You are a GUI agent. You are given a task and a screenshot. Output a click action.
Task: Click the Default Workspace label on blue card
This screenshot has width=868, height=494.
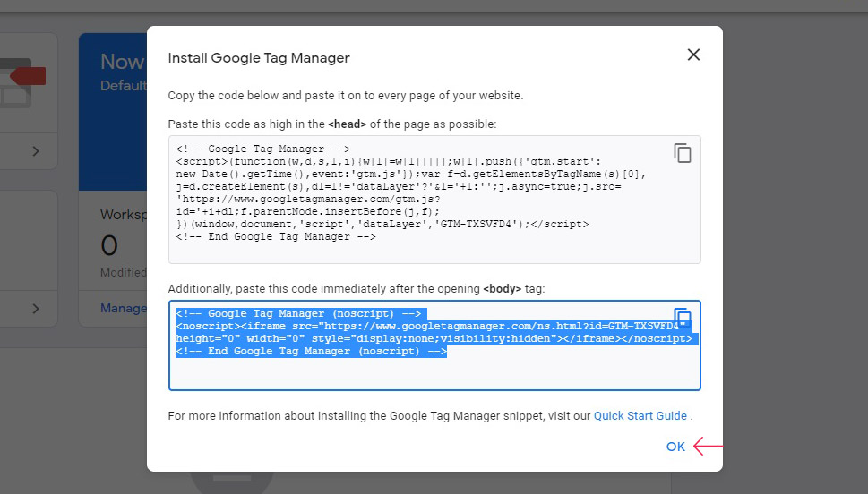[x=124, y=86]
